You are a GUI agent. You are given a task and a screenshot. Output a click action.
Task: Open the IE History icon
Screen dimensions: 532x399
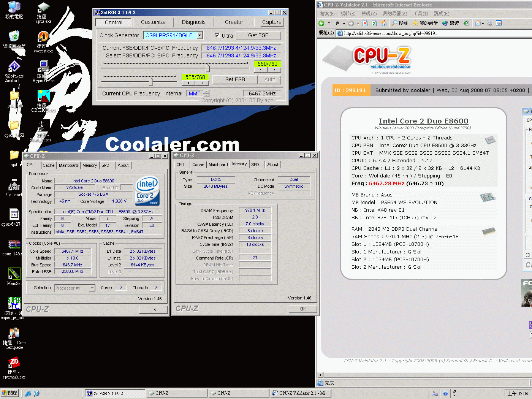coord(466,23)
